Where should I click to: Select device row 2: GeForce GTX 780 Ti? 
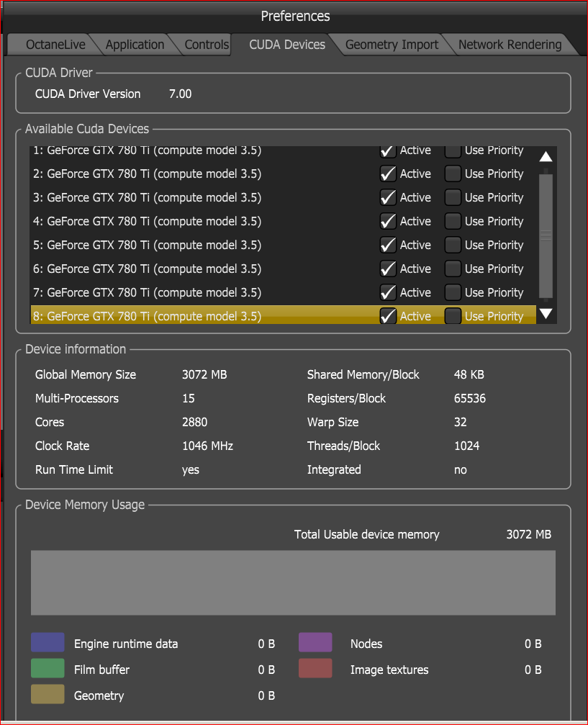click(x=283, y=174)
